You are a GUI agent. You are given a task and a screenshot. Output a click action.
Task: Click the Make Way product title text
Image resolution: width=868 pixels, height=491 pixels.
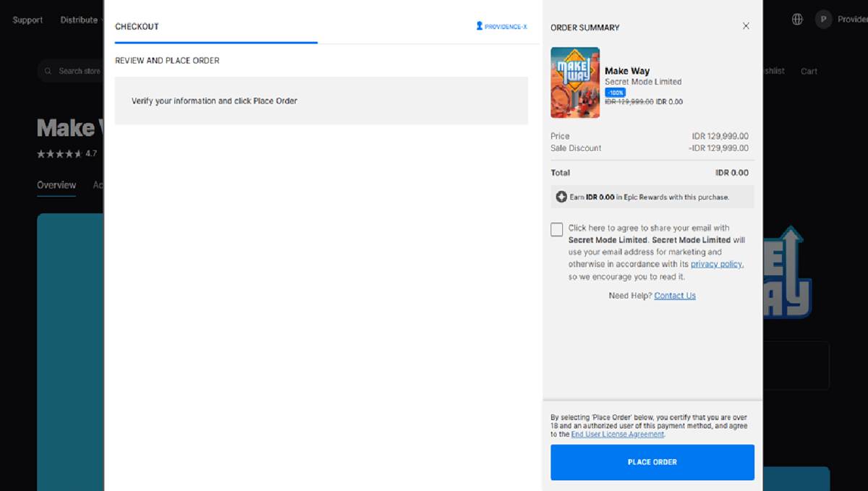[627, 71]
